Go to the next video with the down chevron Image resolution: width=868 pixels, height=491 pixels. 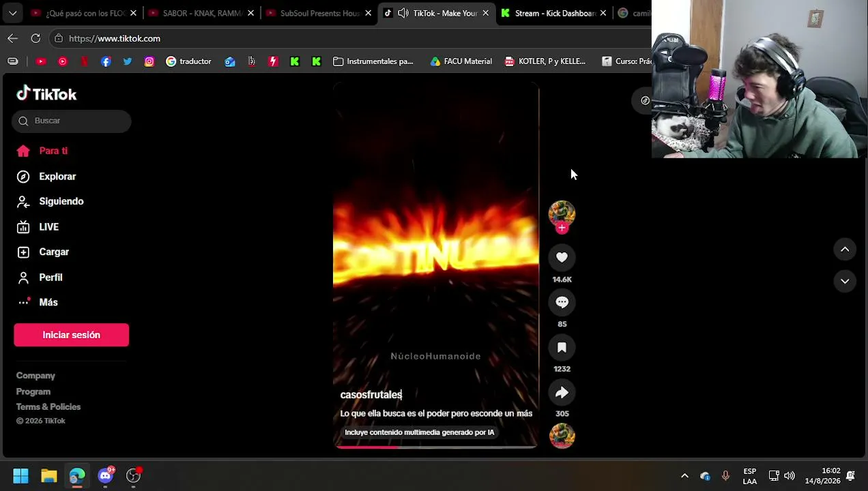[x=845, y=281]
